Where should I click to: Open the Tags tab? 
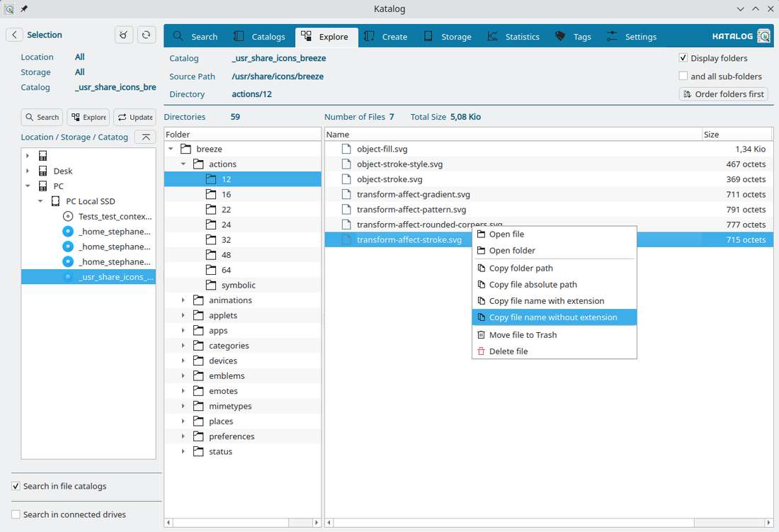[572, 37]
